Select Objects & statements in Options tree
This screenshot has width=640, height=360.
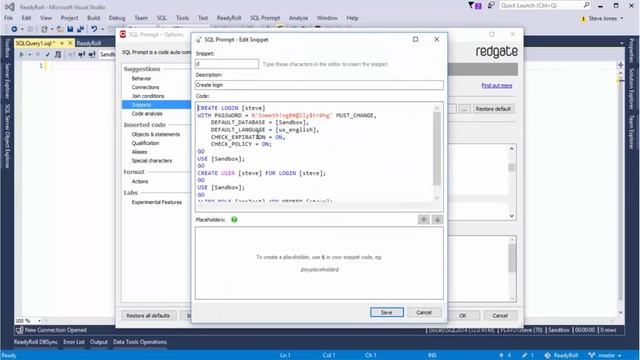(x=156, y=134)
